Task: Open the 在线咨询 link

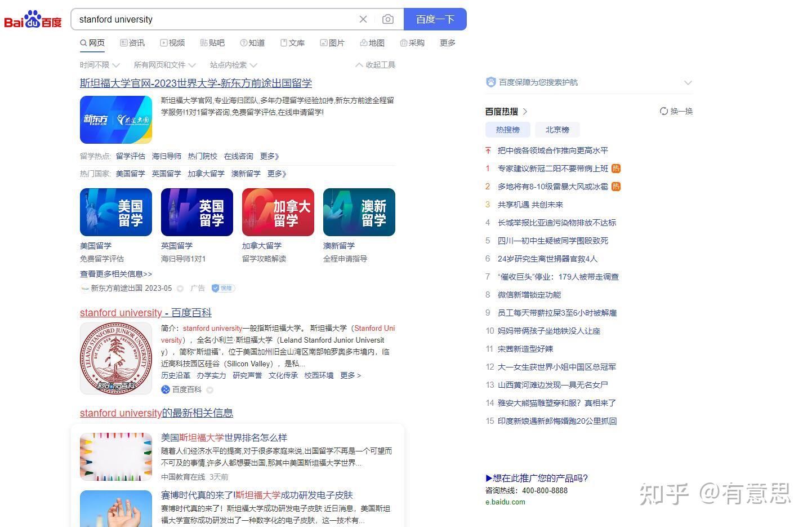Action: [239, 156]
